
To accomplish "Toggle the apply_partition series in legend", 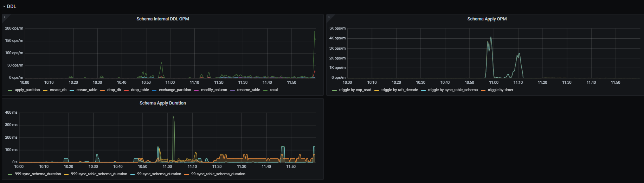I will tap(27, 90).
